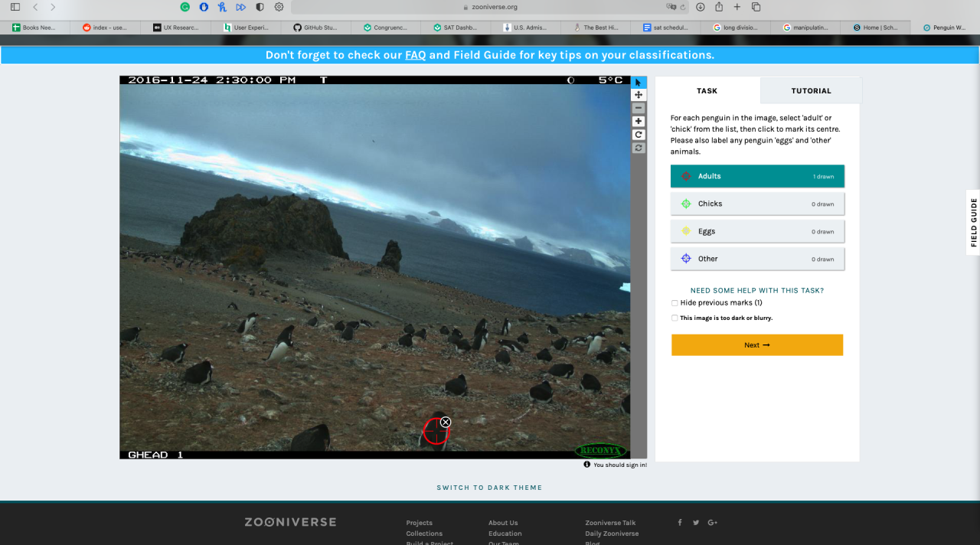Open Education footer link

(x=505, y=534)
